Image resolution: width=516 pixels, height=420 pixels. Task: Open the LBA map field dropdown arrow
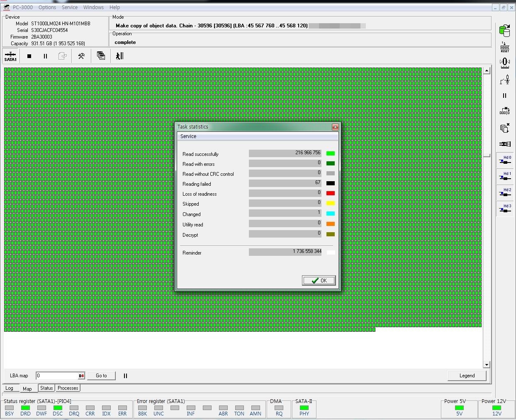coord(81,376)
